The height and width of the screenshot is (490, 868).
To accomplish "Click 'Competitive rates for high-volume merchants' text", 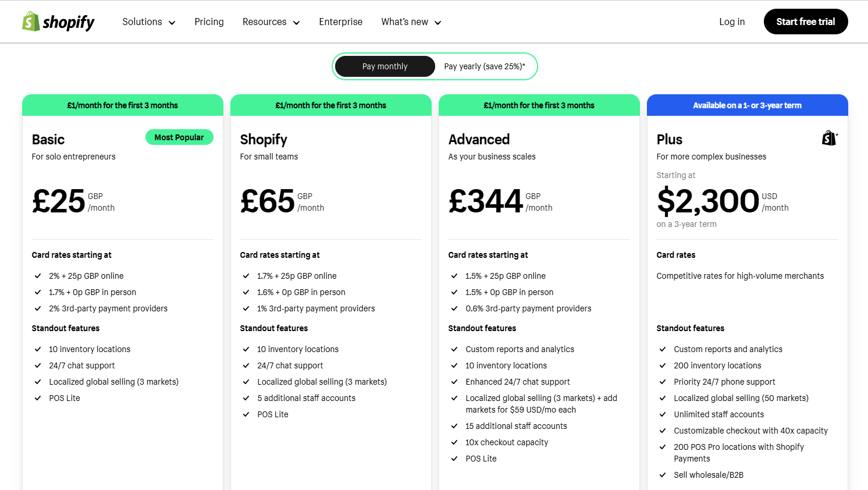I will pos(740,276).
